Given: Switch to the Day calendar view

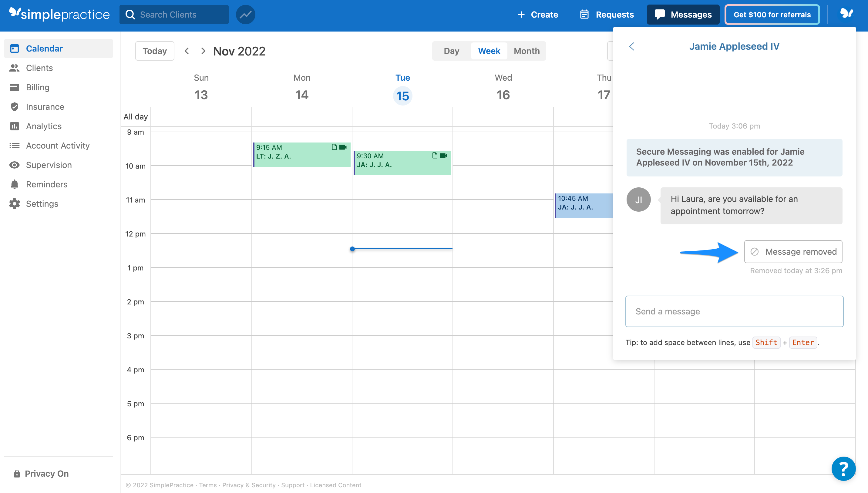Looking at the screenshot, I should 451,51.
